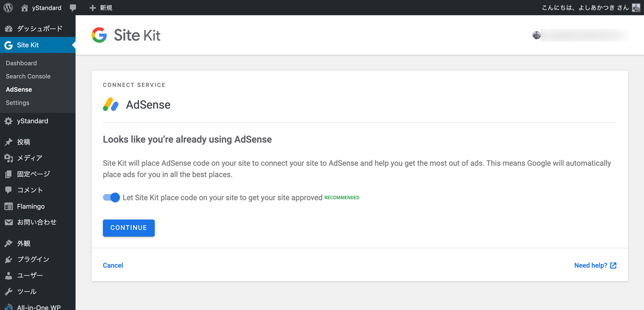
Task: Click the ツール wrench icon
Action: coord(8,291)
